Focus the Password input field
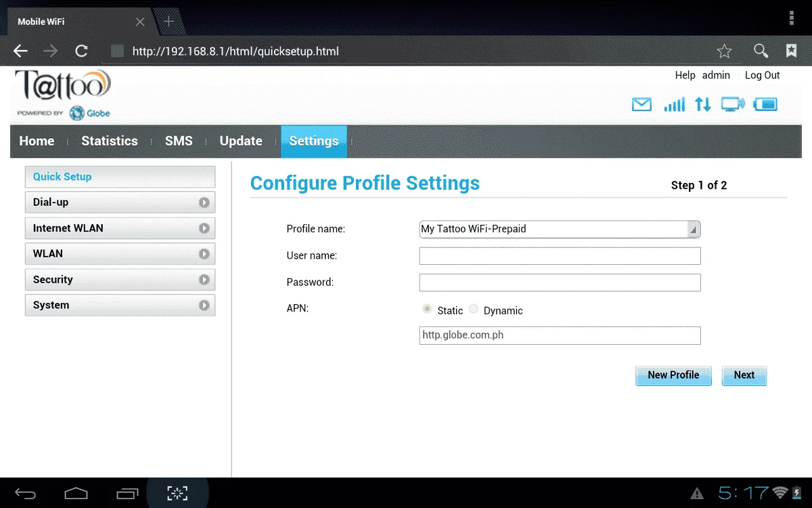Image resolution: width=812 pixels, height=508 pixels. coord(560,282)
